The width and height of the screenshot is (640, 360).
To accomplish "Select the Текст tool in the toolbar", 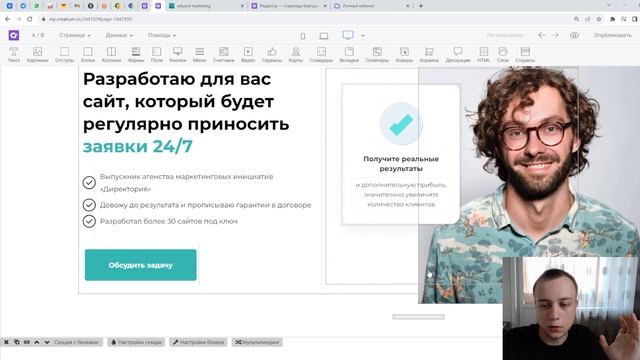I will pos(14,55).
